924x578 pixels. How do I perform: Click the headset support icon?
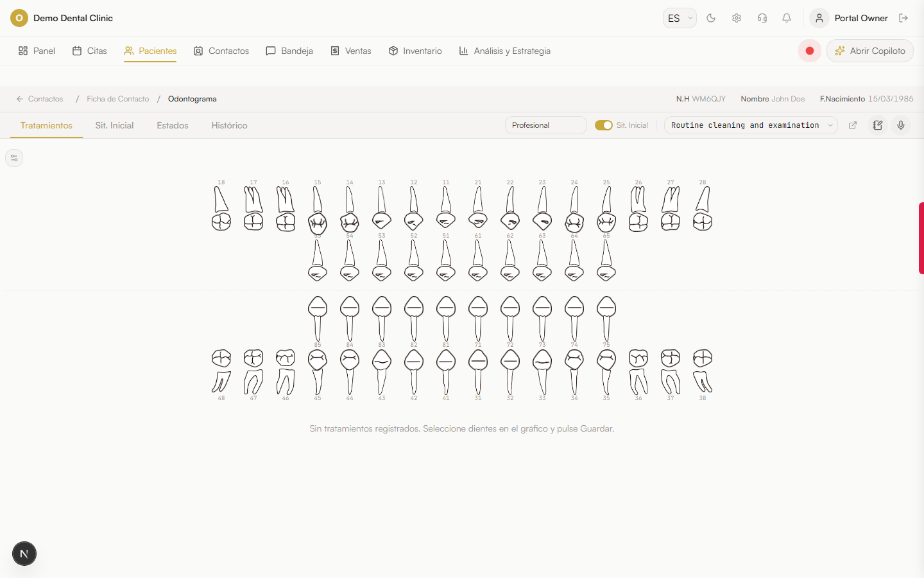762,18
